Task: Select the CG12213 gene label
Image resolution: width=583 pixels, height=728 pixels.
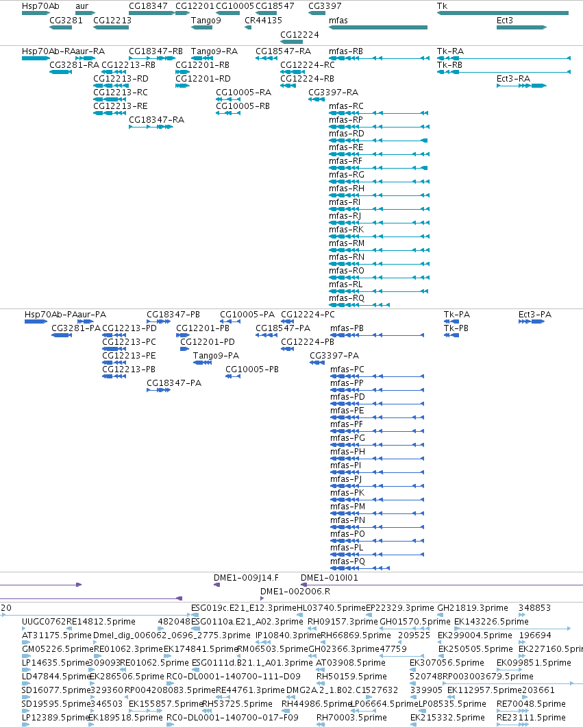Action: tap(112, 21)
